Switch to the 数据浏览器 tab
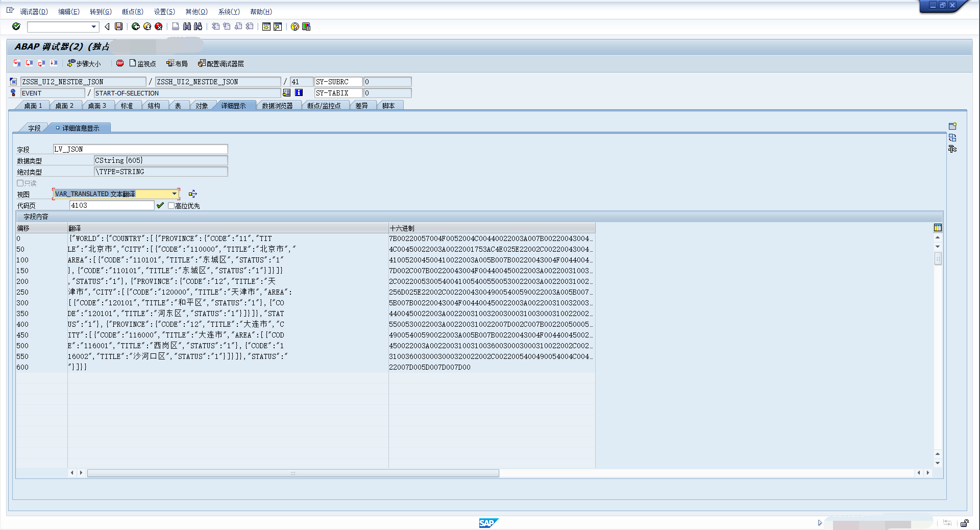 point(277,106)
